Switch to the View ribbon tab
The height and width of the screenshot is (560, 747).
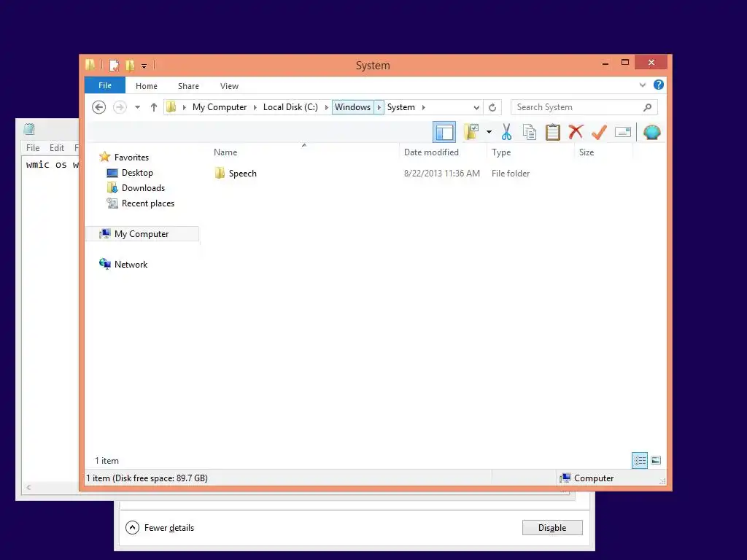[x=229, y=86]
